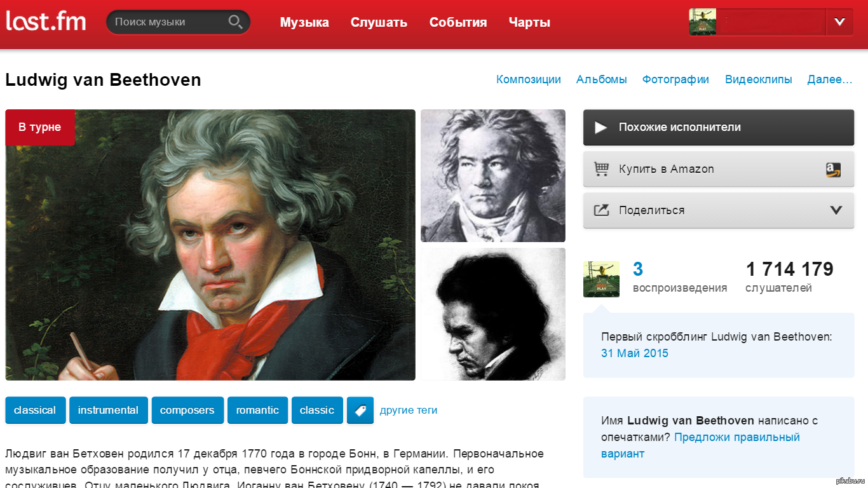Viewport: 868px width, 488px height.
Task: Go to the Чарты section
Action: (529, 22)
